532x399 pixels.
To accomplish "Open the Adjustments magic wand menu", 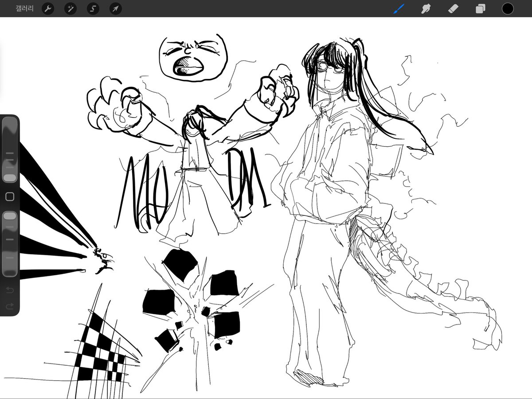I will [x=70, y=8].
